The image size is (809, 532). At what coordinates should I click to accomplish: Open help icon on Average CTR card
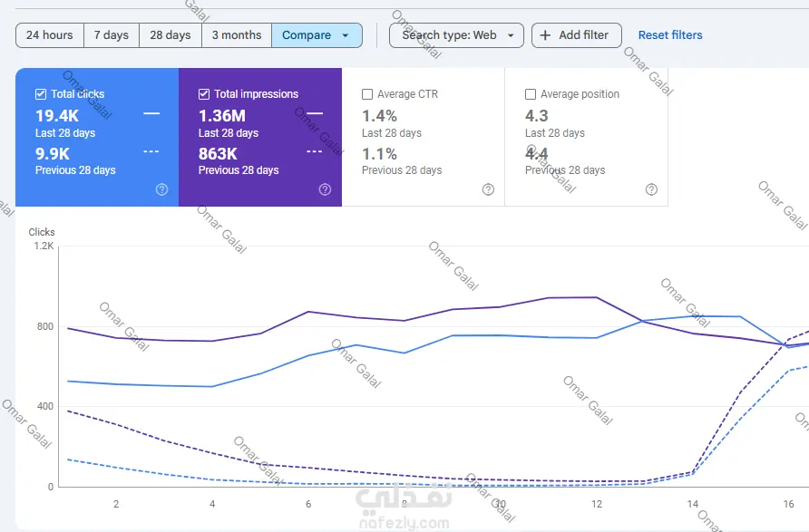(x=488, y=189)
